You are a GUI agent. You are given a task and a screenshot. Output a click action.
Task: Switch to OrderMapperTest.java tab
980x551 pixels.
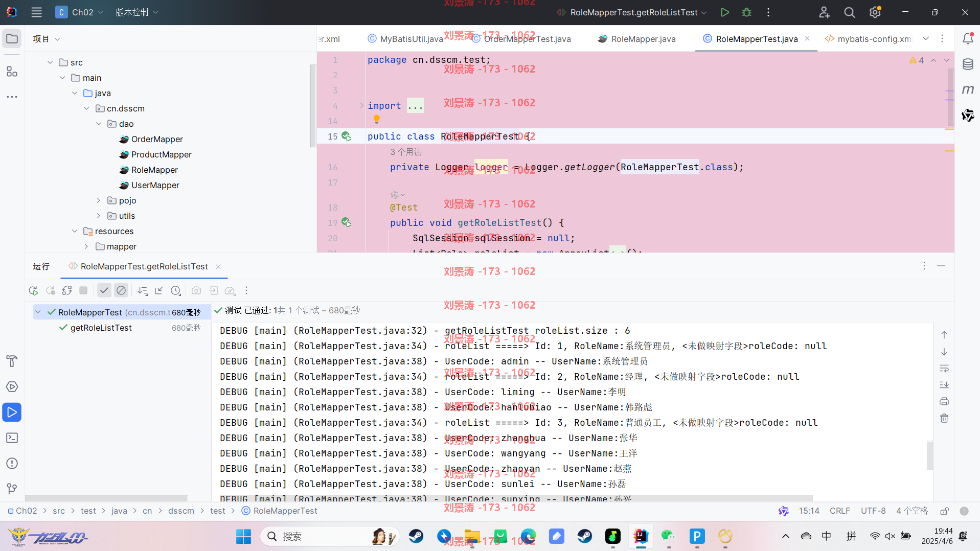(x=521, y=39)
